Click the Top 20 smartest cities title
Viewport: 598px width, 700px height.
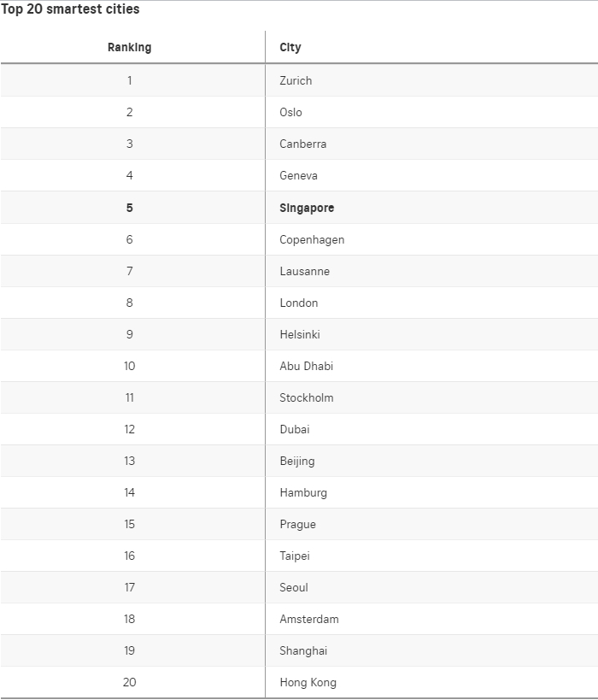pos(70,9)
